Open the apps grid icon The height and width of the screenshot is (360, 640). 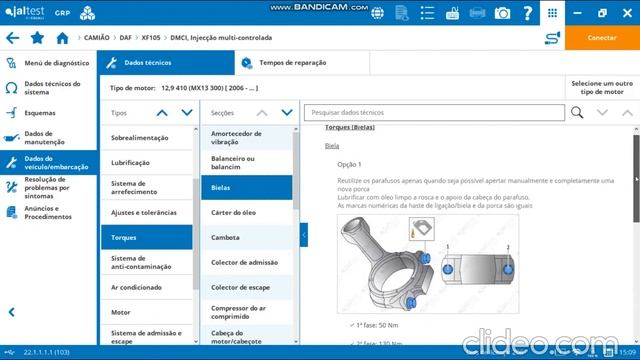pyautogui.click(x=552, y=13)
